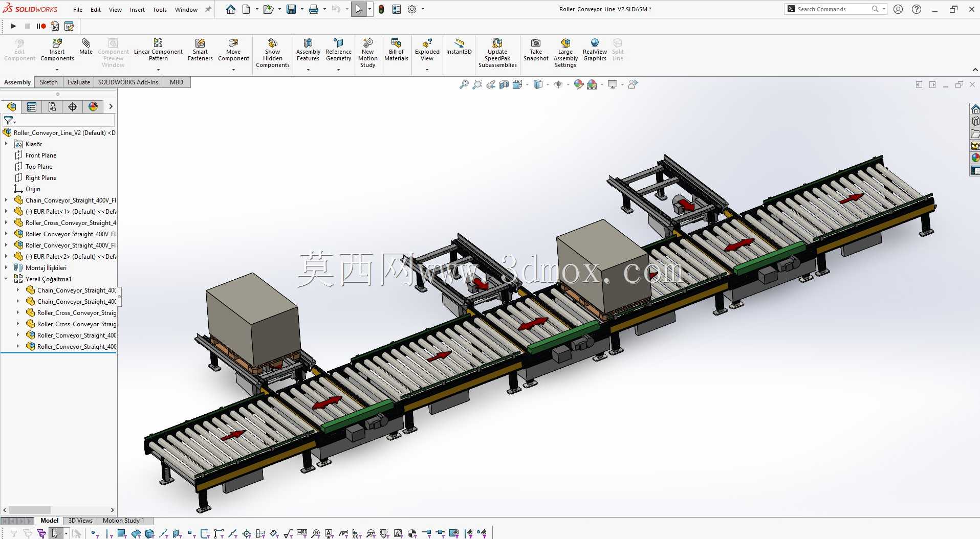Click the feature tree horizontal scrollbar
The width and height of the screenshot is (980, 539).
point(30,510)
